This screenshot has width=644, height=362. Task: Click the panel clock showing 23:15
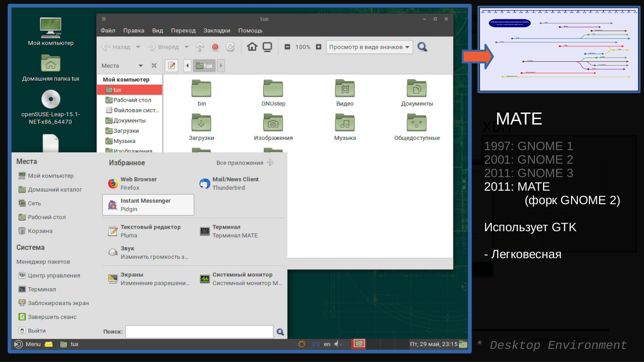(433, 344)
